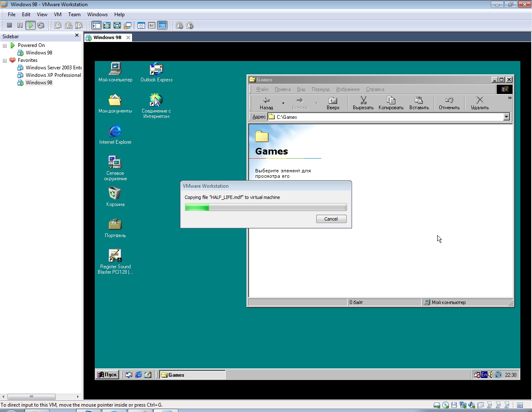The height and width of the screenshot is (412, 532).
Task: Switch to Appliance view icon
Action: click(x=152, y=25)
